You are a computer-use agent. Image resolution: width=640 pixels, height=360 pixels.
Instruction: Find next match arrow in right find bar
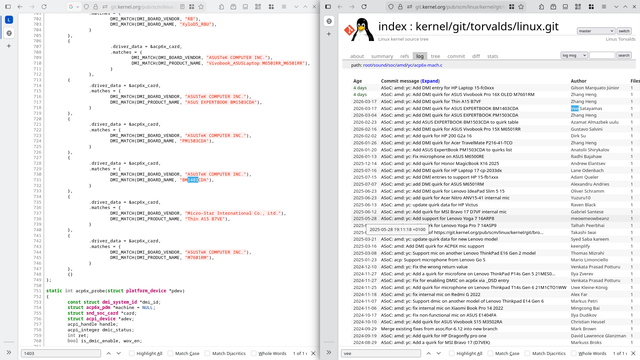(x=438, y=353)
